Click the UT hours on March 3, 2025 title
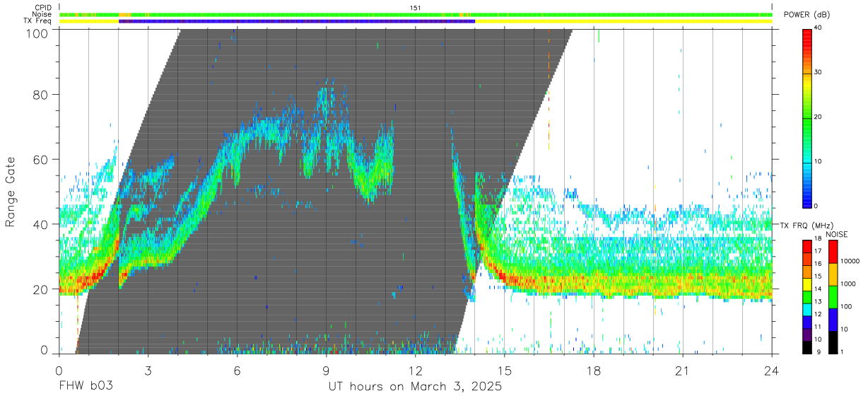This screenshot has height=401, width=868. click(x=415, y=387)
